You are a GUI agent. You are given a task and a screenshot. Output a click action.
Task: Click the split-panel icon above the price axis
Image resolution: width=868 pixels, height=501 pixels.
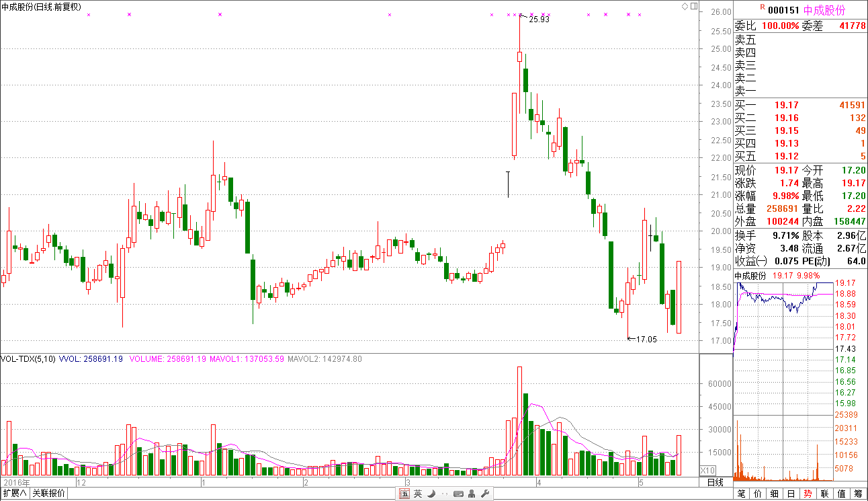pos(694,6)
